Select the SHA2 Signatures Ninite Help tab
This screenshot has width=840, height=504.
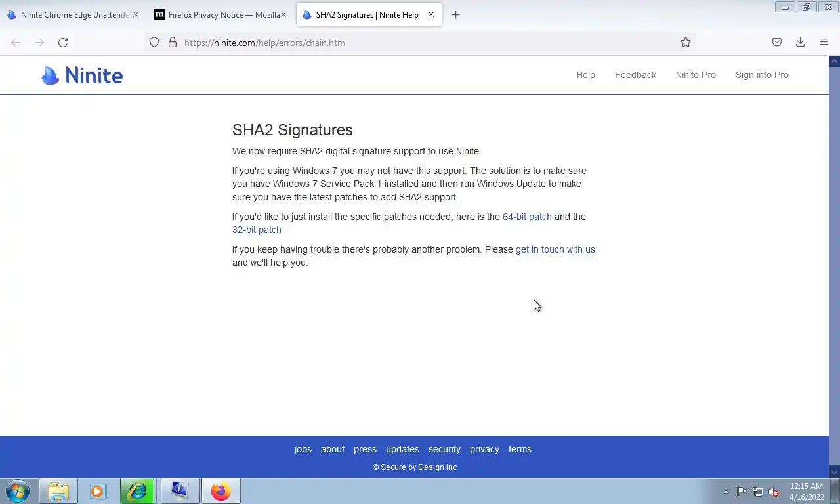pos(369,14)
